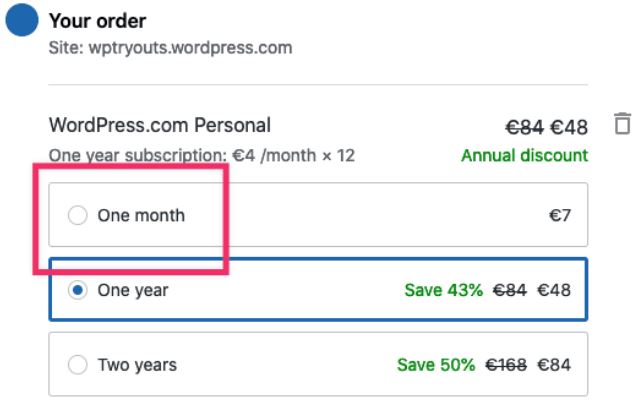Click the One year label text
This screenshot has height=404, width=637.
point(133,291)
